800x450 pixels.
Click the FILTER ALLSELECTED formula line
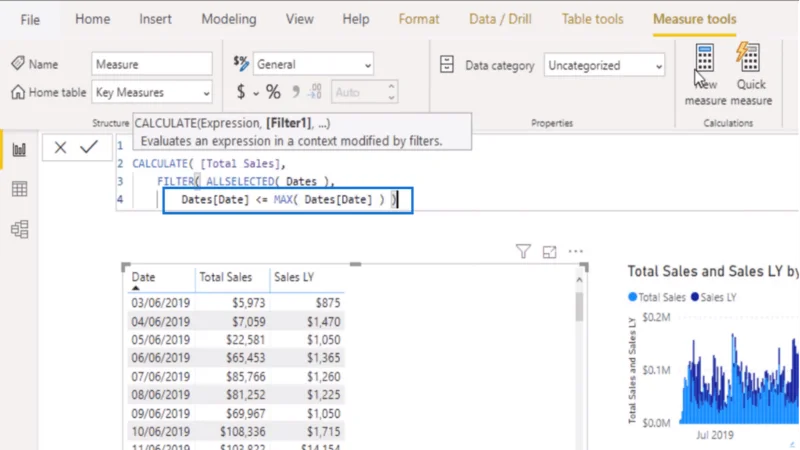coord(245,182)
